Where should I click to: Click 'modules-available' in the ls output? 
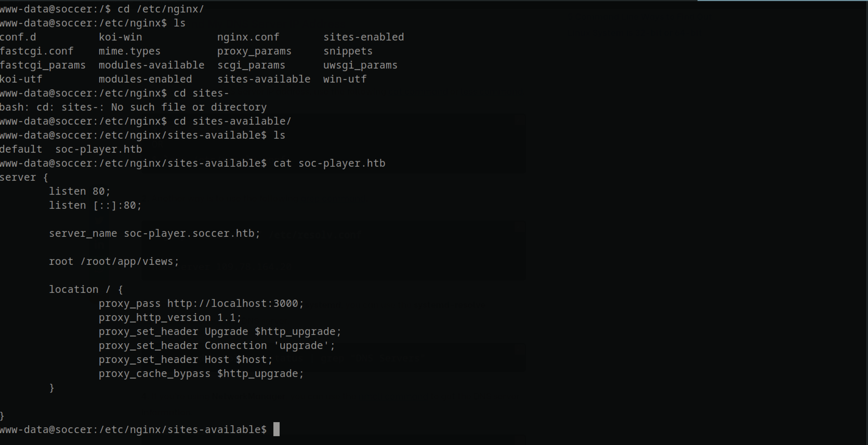click(x=151, y=65)
